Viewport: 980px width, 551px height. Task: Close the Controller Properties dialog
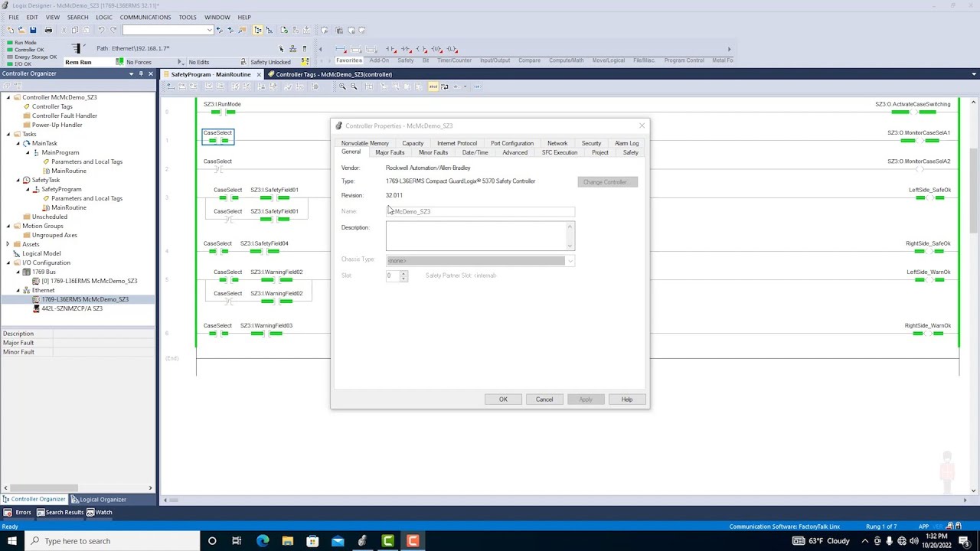tap(642, 126)
